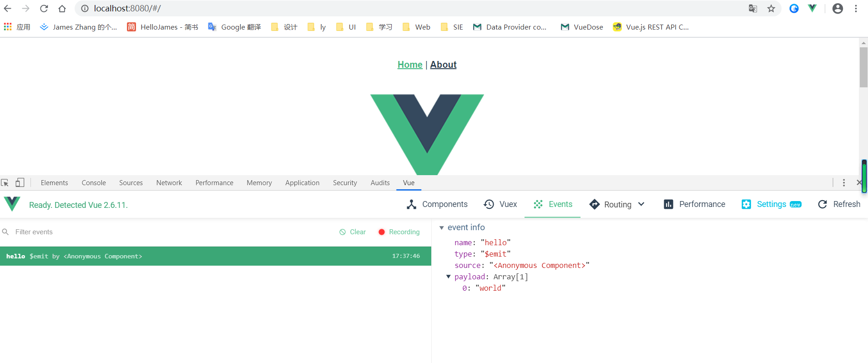Viewport: 868px width, 363px height.
Task: Click the name value "hello"
Action: point(495,242)
